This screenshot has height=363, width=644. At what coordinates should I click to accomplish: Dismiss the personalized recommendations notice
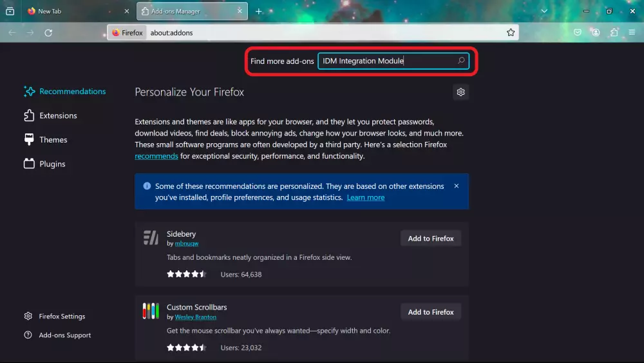pos(457,186)
